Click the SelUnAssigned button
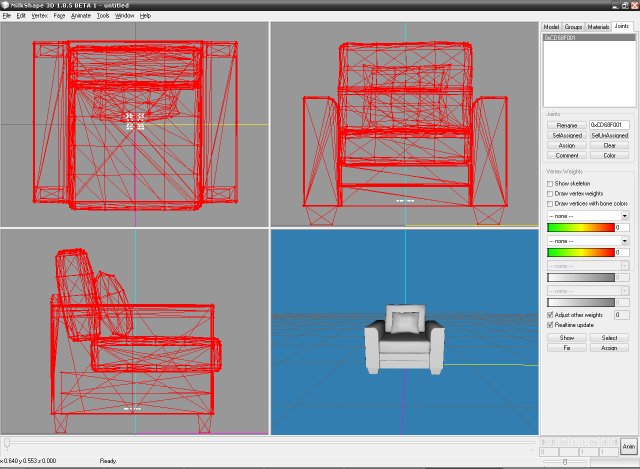The height and width of the screenshot is (469, 640). [609, 135]
